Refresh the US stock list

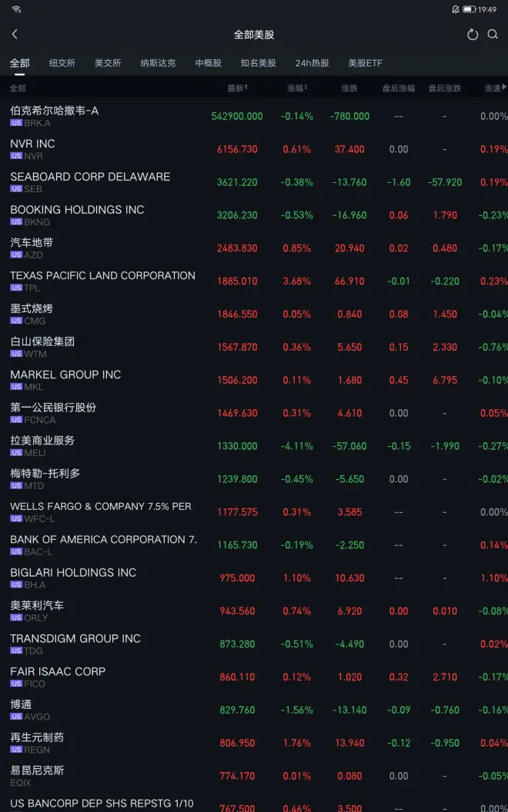(473, 35)
